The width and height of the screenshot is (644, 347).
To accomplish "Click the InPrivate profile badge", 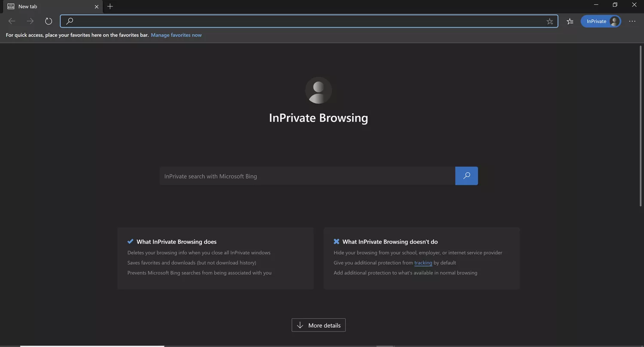I will pyautogui.click(x=601, y=21).
